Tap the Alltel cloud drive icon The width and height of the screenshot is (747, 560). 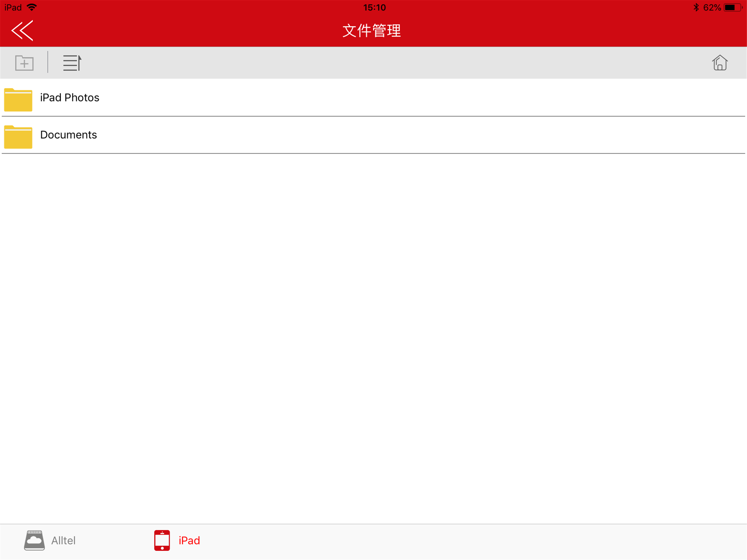(x=34, y=540)
